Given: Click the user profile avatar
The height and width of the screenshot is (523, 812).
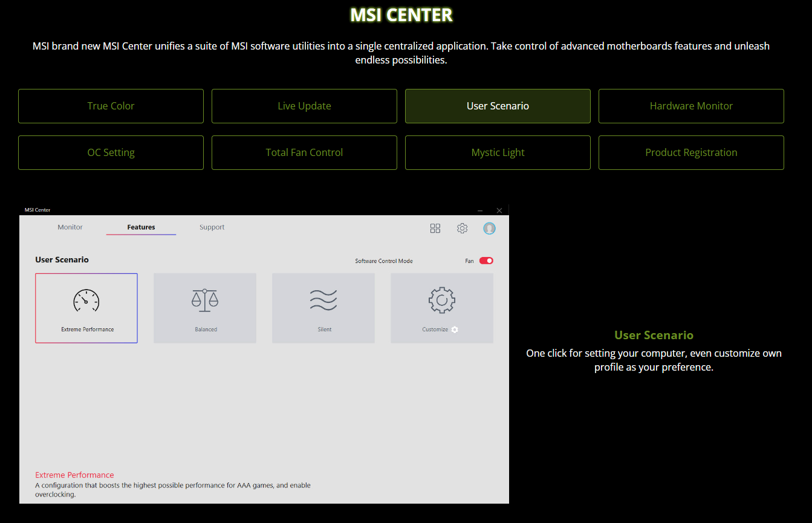Looking at the screenshot, I should (x=490, y=228).
